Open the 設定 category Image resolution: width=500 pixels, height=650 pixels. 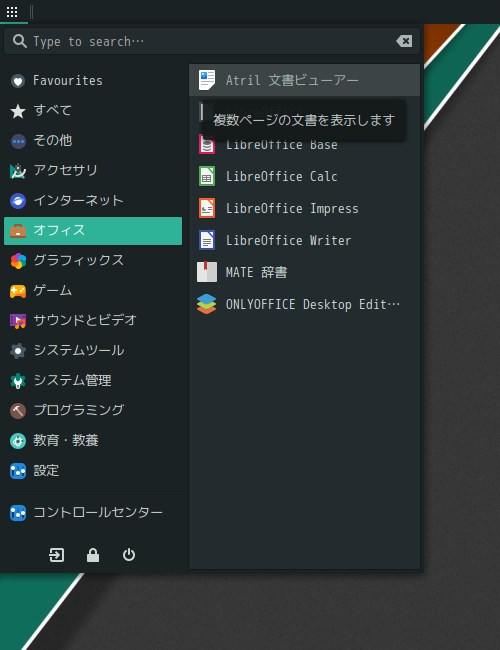pyautogui.click(x=93, y=471)
